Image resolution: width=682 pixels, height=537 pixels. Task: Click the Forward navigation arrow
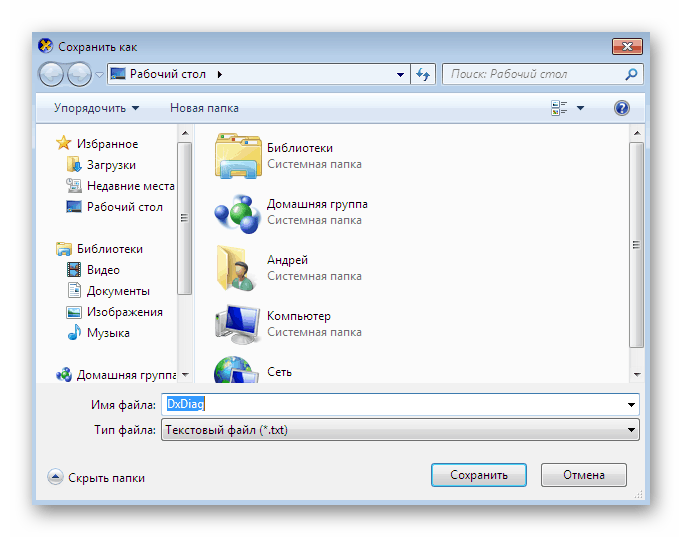(x=79, y=74)
